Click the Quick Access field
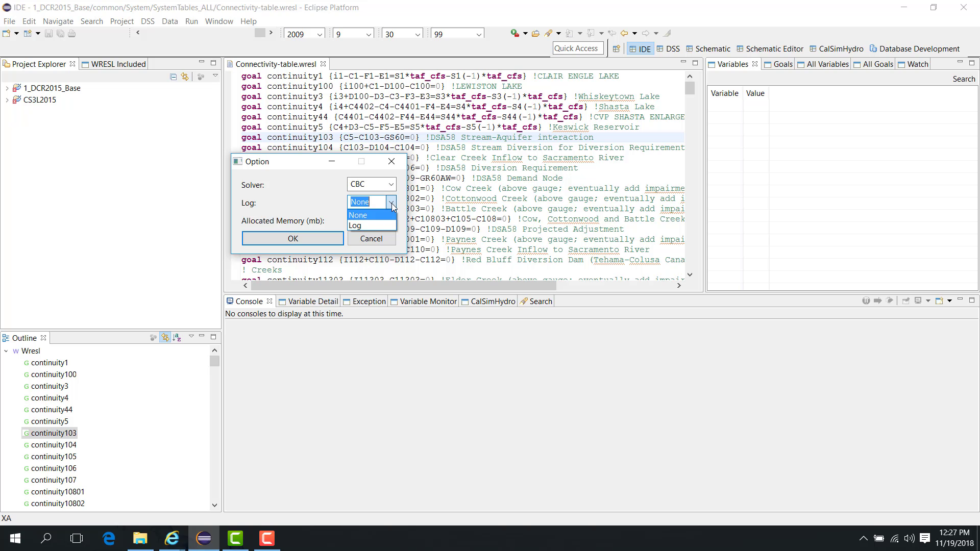 578,48
